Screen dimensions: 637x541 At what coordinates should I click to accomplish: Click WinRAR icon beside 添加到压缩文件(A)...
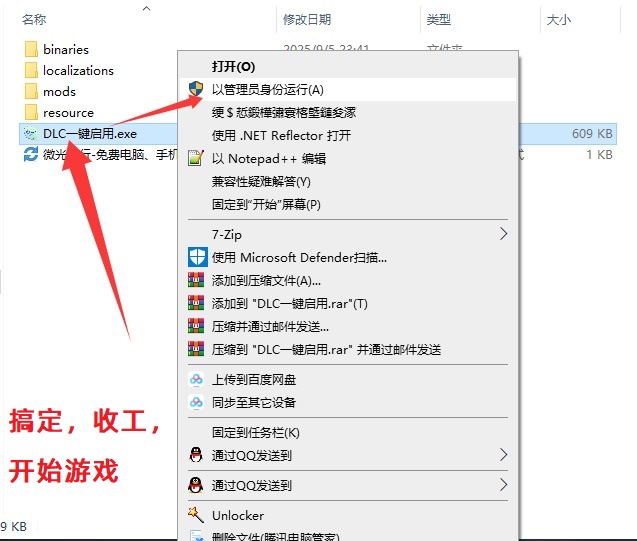pos(196,280)
